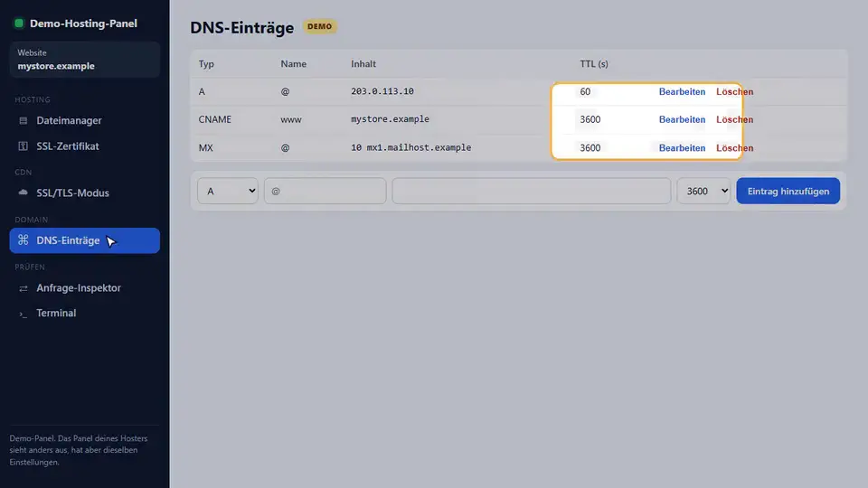Click the DNS-Einträge command icon

click(x=24, y=240)
